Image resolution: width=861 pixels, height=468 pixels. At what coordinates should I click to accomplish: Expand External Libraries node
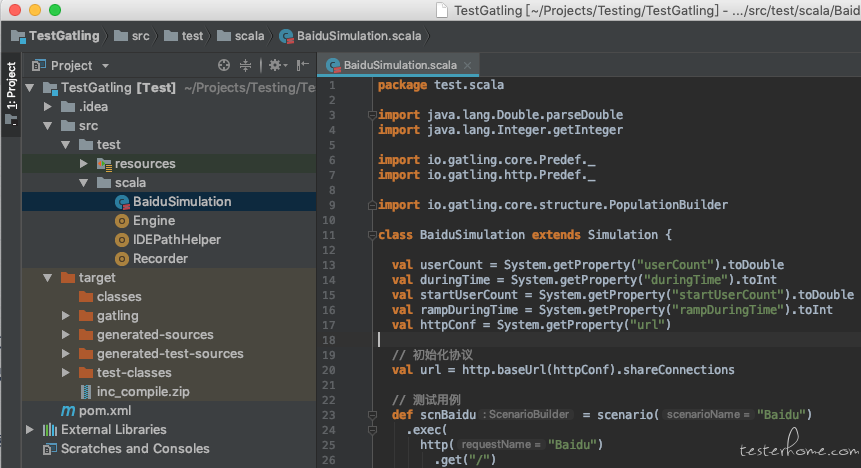tap(30, 430)
